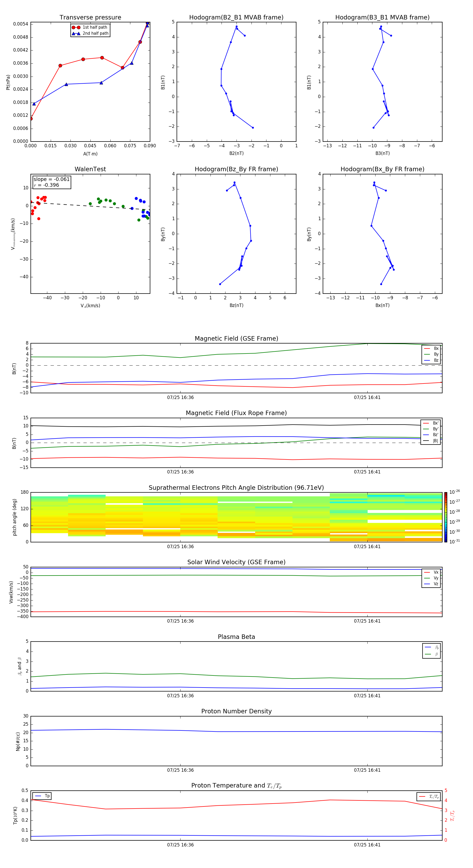Select the 'slope = -0.061' annotation

(52, 179)
